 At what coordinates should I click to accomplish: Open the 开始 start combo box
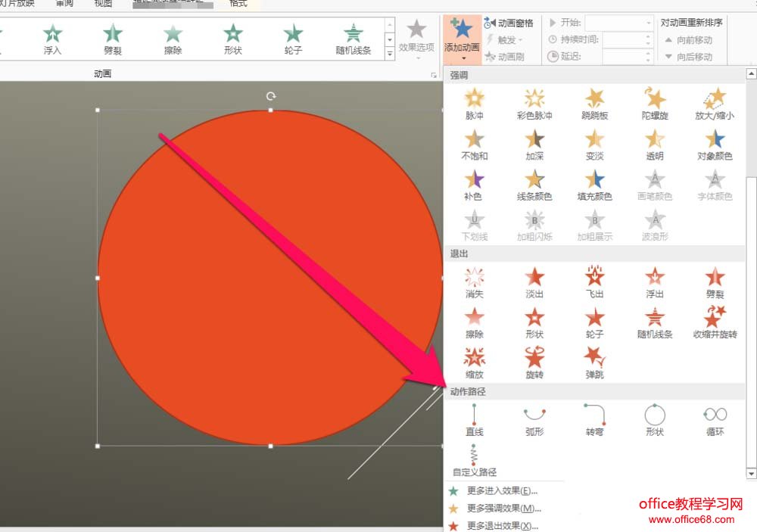pos(619,23)
